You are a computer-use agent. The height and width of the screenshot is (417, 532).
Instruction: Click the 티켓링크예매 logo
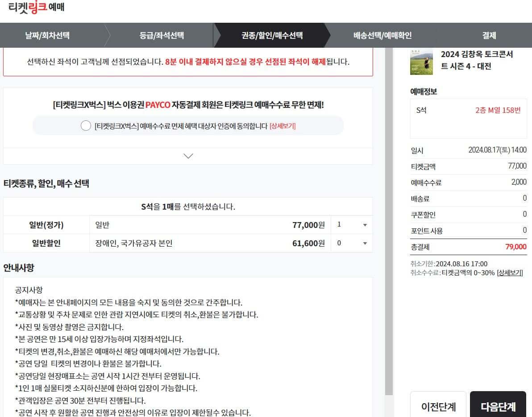[x=36, y=8]
